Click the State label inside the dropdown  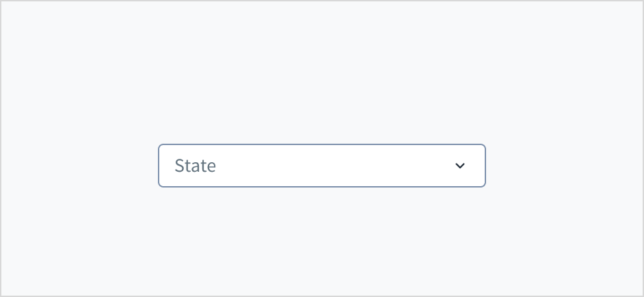196,166
